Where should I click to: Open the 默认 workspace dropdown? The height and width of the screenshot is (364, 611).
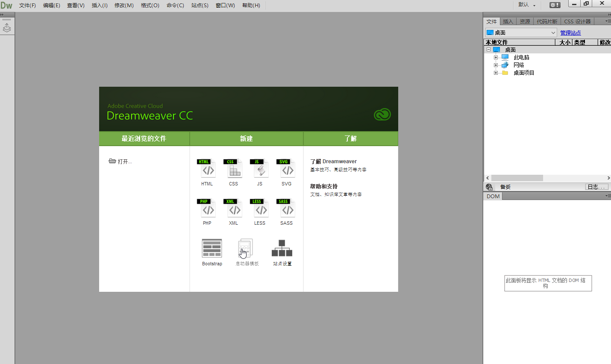coord(527,5)
